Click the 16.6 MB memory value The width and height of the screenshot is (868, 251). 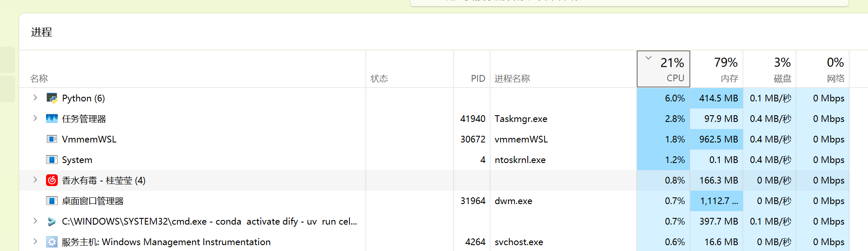(721, 242)
